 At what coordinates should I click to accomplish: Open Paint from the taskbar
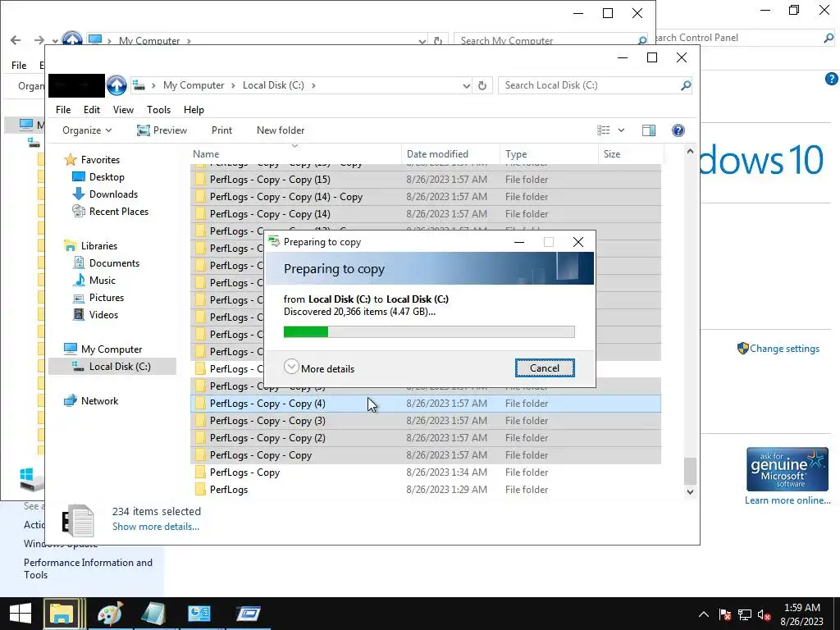point(110,614)
